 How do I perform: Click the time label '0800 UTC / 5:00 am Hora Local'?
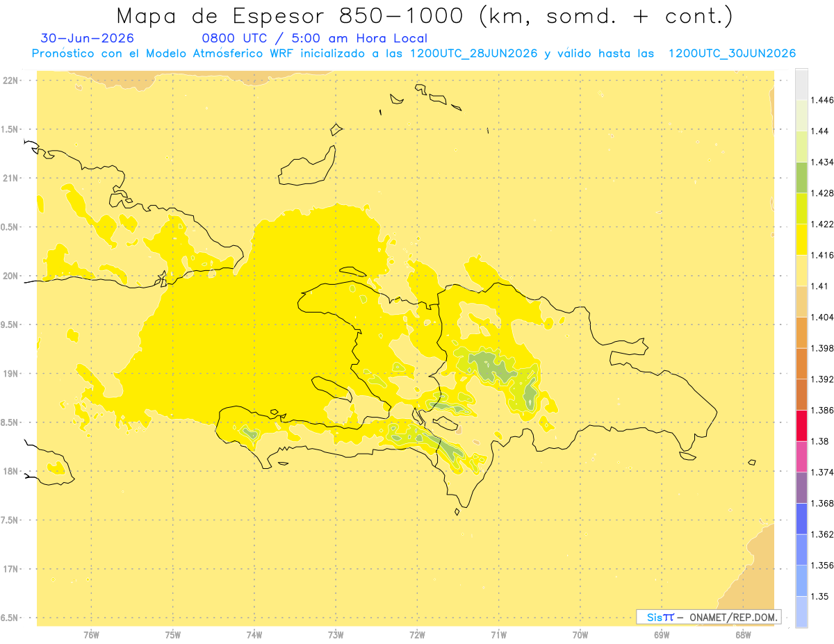click(315, 39)
